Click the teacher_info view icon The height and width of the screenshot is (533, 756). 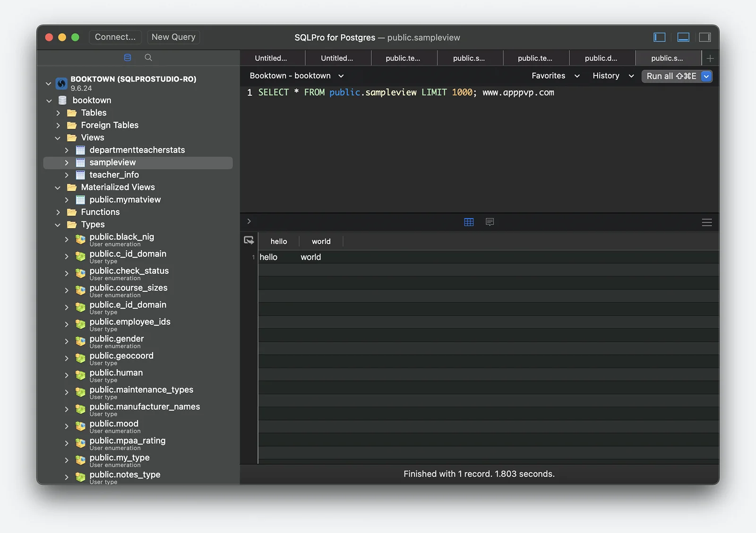tap(81, 175)
